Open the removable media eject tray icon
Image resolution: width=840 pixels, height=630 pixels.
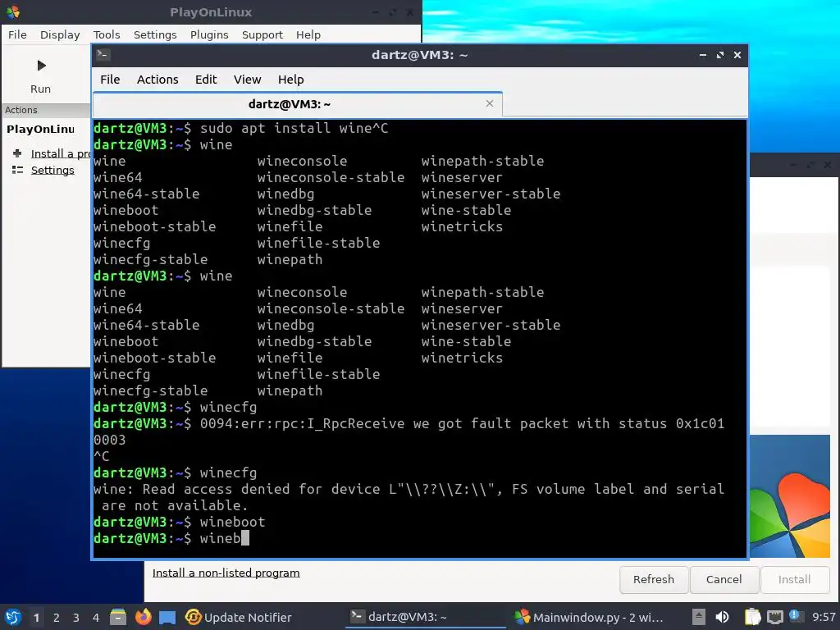click(x=698, y=617)
